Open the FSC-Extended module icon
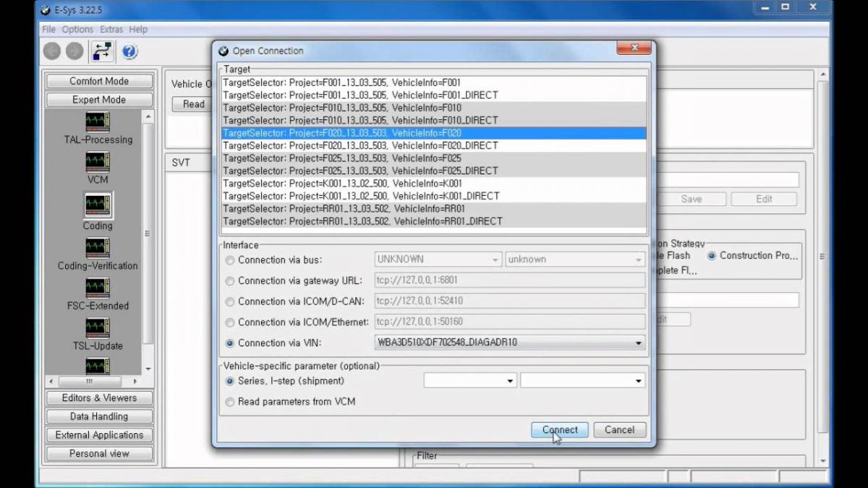This screenshot has width=868, height=488. (x=98, y=288)
